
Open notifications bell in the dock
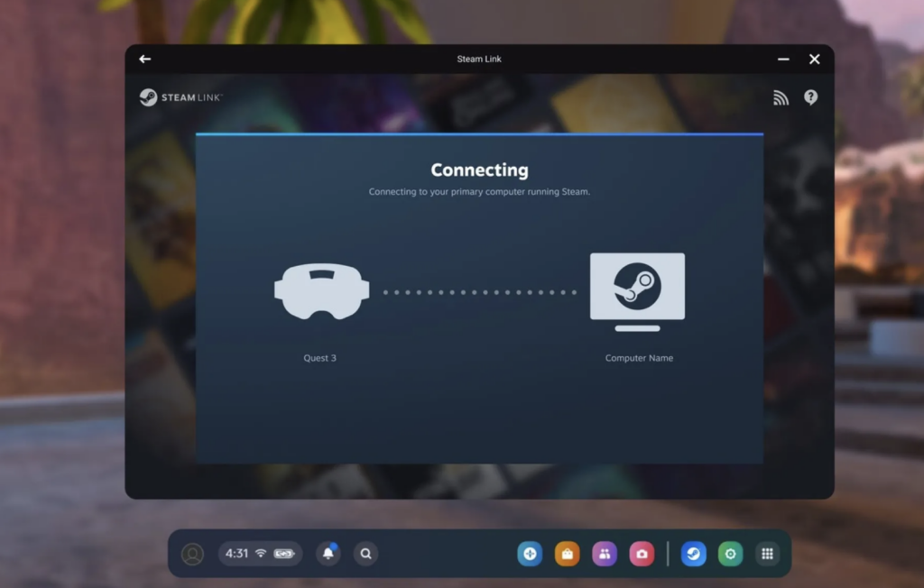tap(328, 554)
